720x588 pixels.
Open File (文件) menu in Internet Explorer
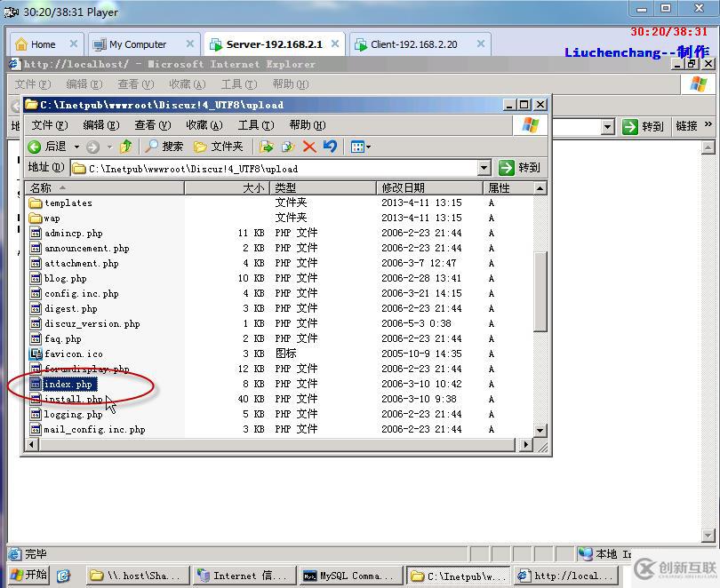(x=32, y=84)
